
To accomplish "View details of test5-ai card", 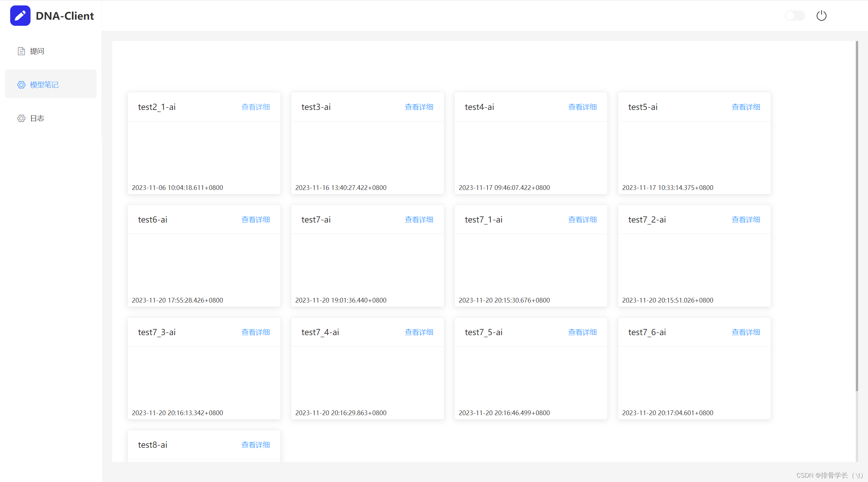I will click(x=746, y=107).
